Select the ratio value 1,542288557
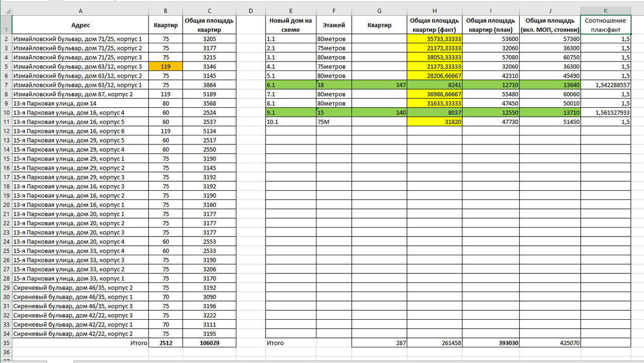This screenshot has width=644, height=363. (606, 85)
